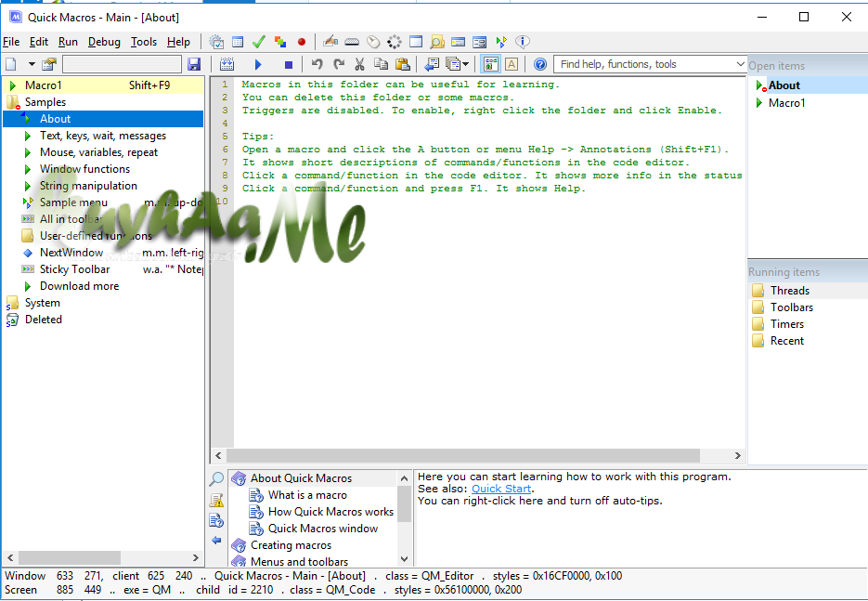Click the custom dialog editor icon
The width and height of the screenshot is (868, 601).
point(479,42)
